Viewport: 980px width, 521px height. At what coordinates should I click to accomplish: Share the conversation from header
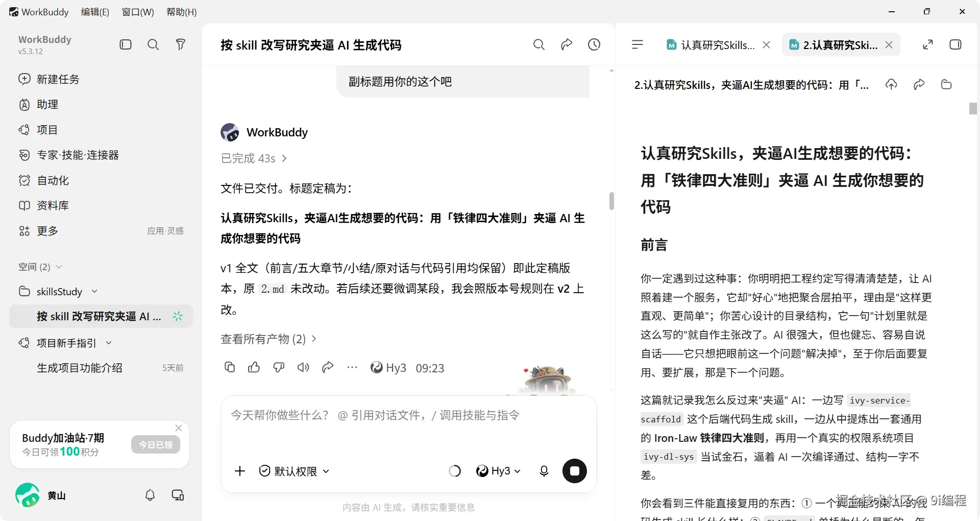point(567,45)
